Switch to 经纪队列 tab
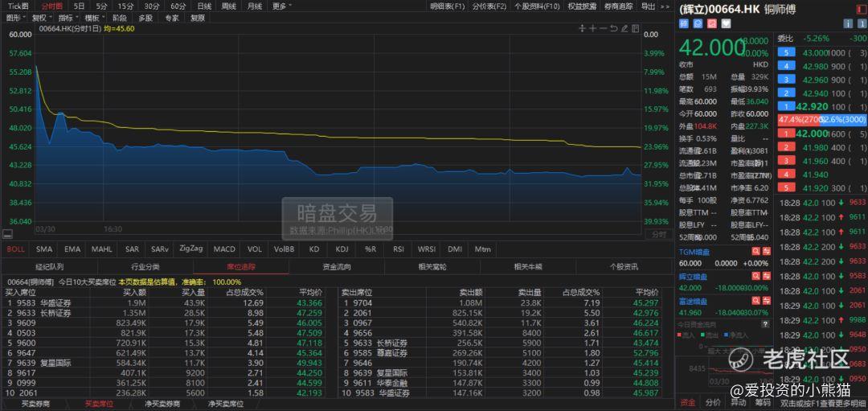This screenshot has height=411, width=868. (50, 267)
